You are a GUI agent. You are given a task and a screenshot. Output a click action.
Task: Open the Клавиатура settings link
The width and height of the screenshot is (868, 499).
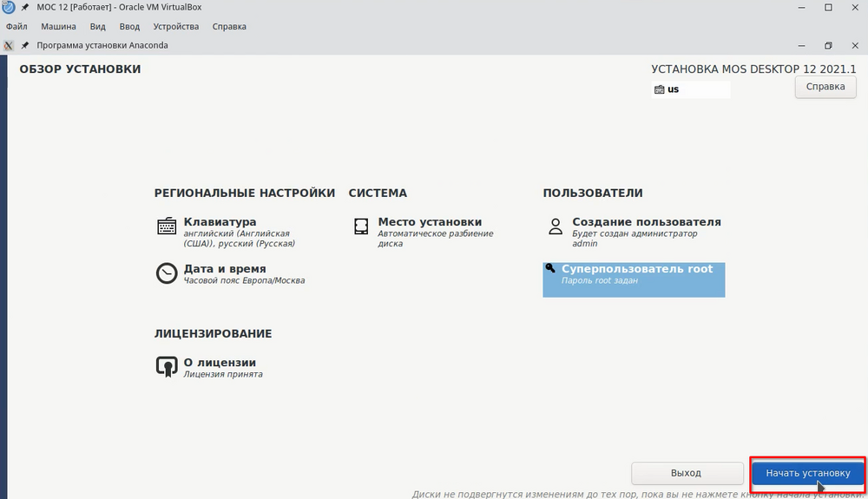click(220, 222)
